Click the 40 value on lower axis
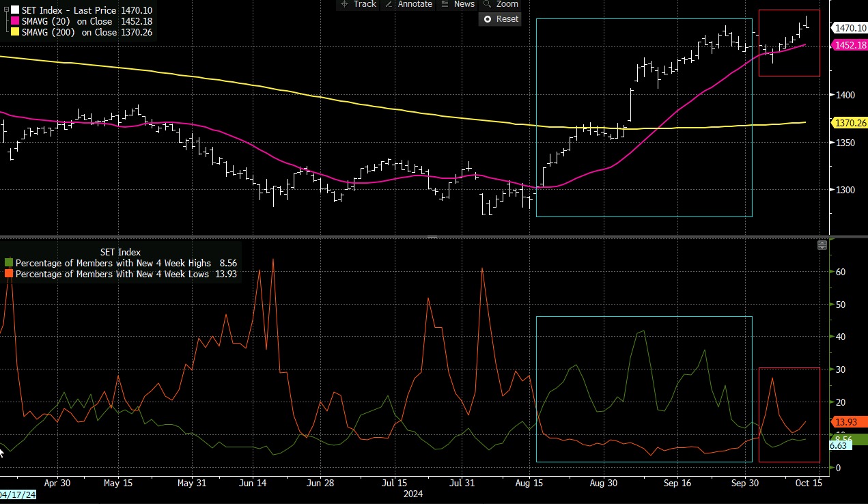868x504 pixels. click(841, 337)
